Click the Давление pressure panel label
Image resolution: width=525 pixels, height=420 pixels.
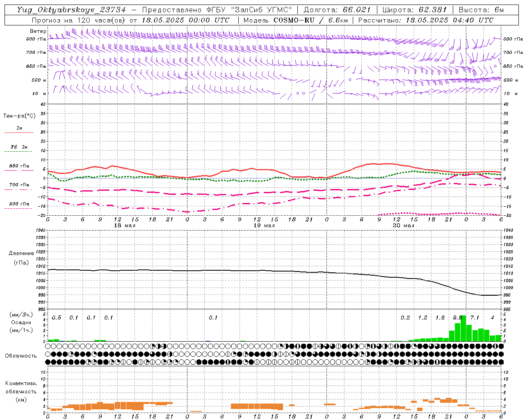21,253
